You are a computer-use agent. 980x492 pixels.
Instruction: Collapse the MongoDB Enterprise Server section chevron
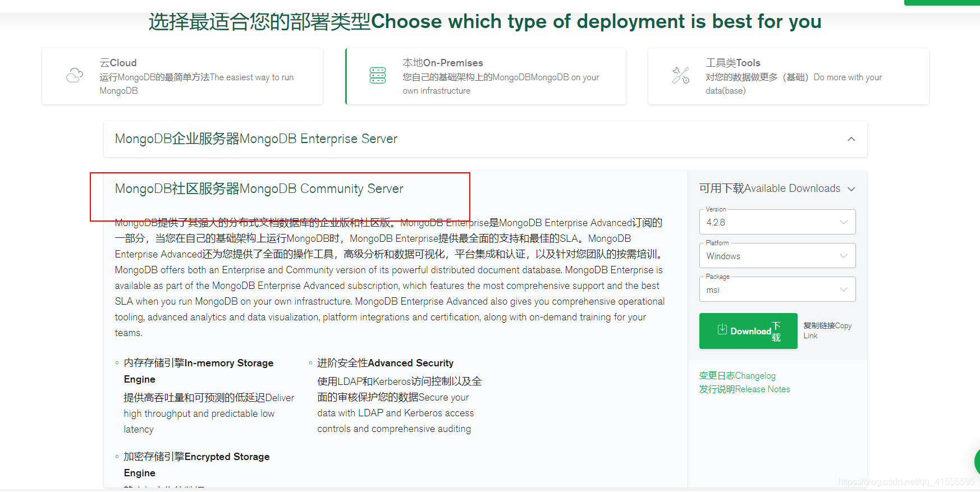(x=851, y=139)
